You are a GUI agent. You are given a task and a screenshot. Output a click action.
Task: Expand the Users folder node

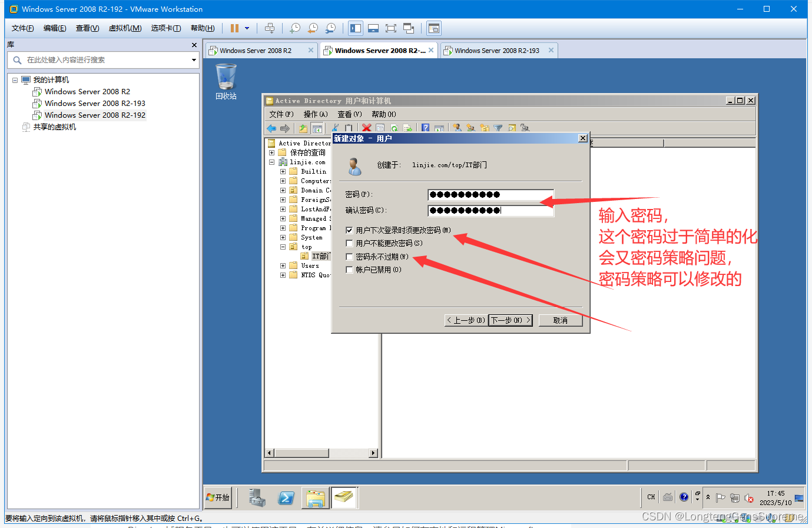(283, 266)
